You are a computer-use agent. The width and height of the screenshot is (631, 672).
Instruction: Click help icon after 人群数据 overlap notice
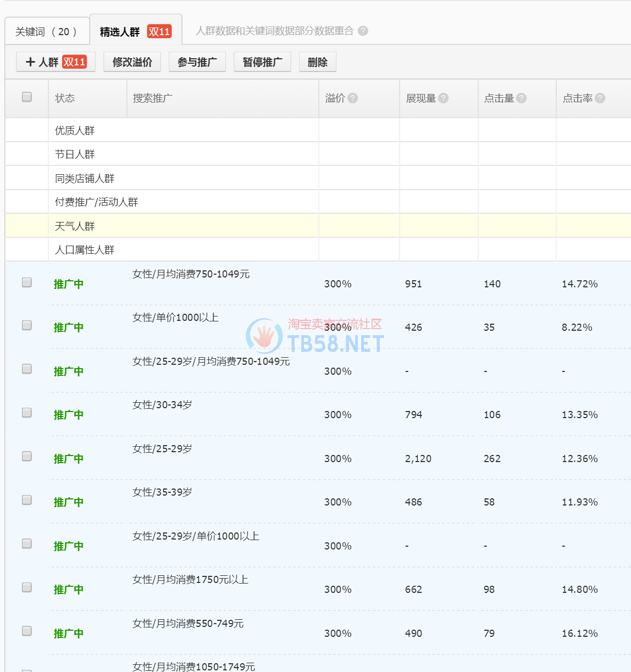click(363, 31)
